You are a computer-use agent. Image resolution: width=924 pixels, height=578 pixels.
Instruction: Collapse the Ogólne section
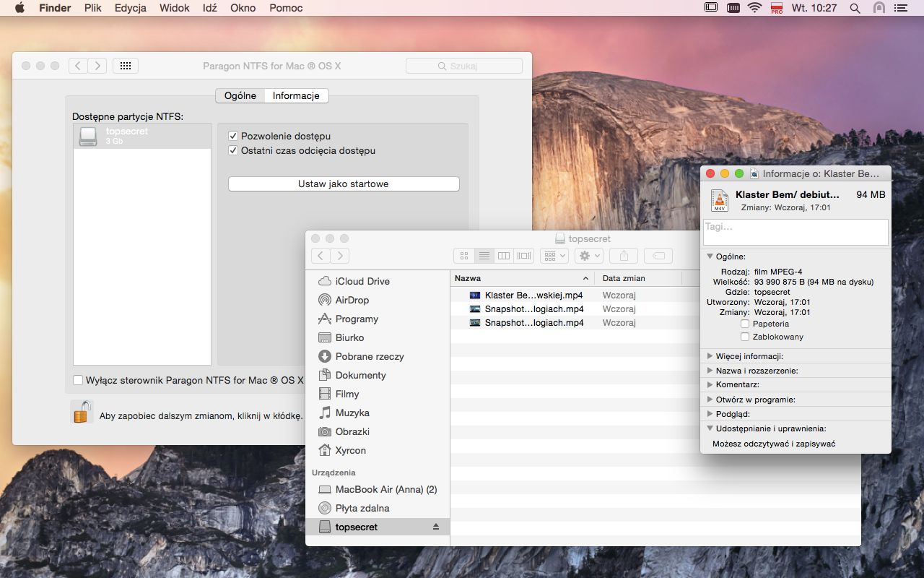[x=710, y=256]
